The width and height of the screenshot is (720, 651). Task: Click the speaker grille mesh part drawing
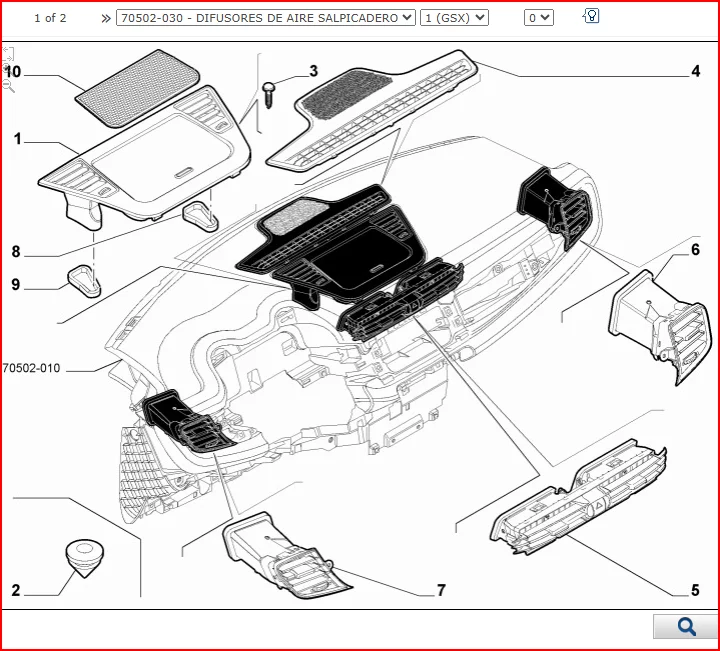(138, 88)
